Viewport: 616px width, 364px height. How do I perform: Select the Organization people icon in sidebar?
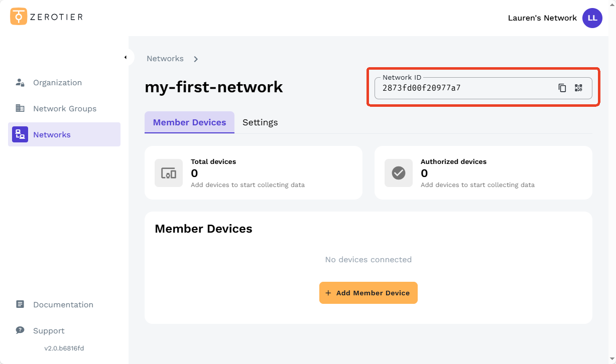20,82
